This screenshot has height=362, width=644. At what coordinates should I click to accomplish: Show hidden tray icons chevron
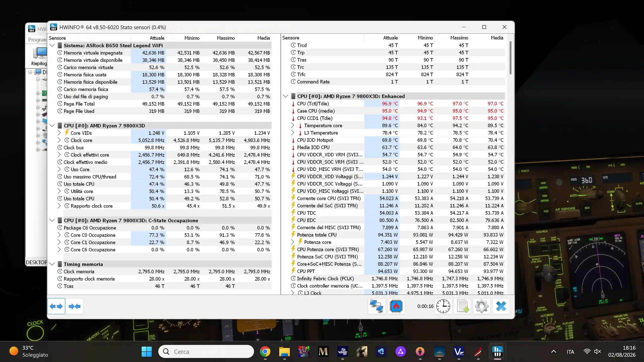(x=554, y=351)
